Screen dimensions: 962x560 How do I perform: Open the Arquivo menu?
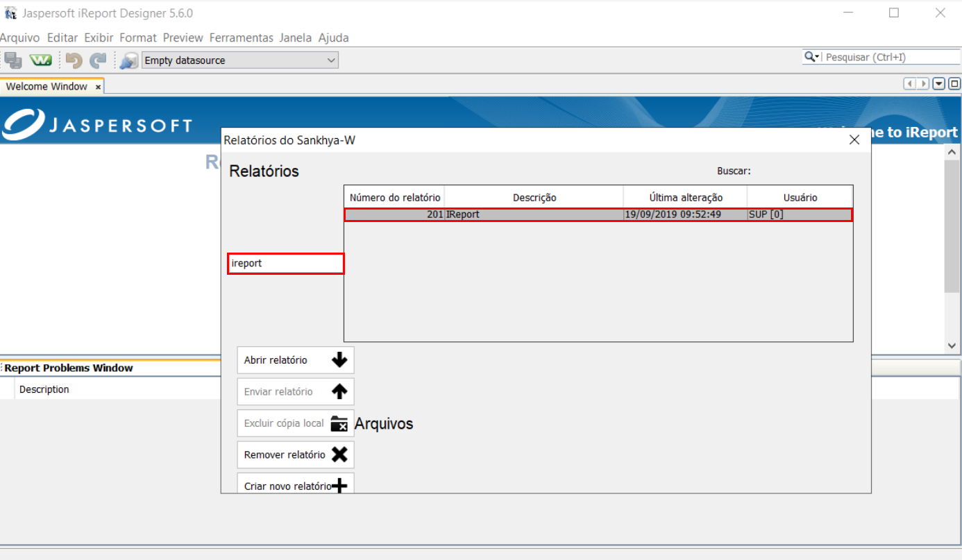point(20,37)
